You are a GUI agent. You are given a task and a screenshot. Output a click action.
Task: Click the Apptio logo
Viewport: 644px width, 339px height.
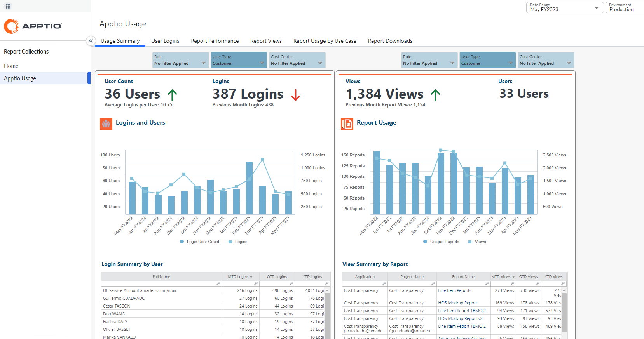33,26
